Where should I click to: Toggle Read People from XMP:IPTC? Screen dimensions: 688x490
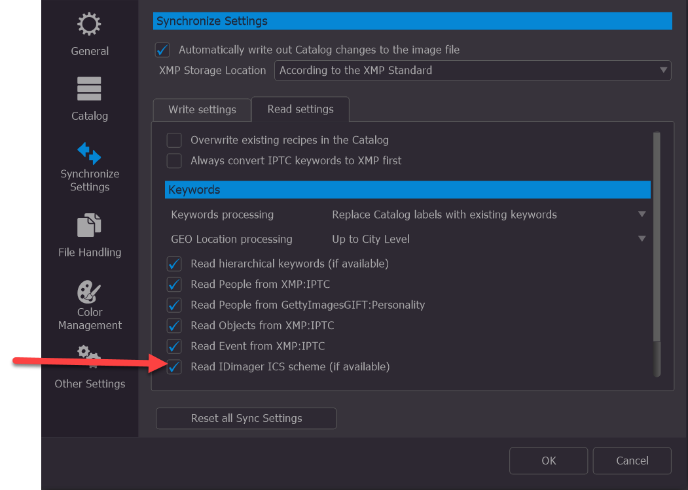point(174,285)
